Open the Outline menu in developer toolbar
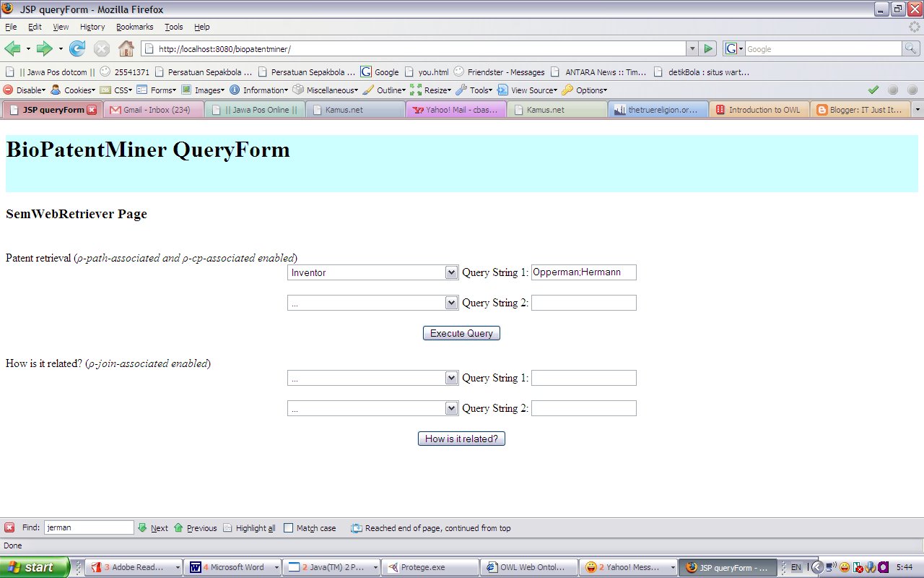 click(383, 90)
